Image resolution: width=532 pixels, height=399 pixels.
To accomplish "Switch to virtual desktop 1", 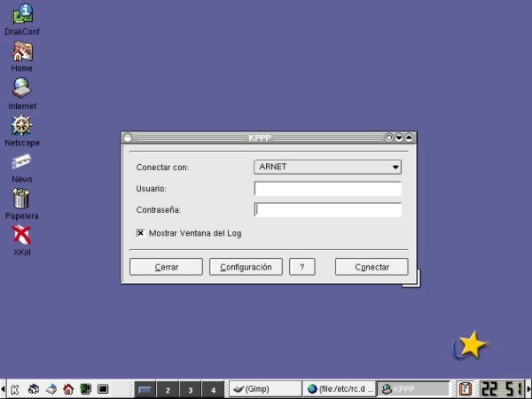I will 145,389.
